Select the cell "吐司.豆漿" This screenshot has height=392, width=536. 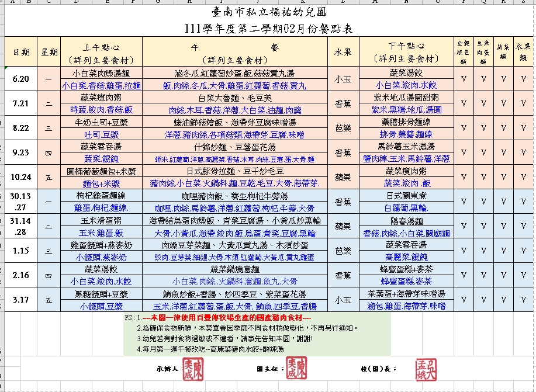click(x=102, y=134)
